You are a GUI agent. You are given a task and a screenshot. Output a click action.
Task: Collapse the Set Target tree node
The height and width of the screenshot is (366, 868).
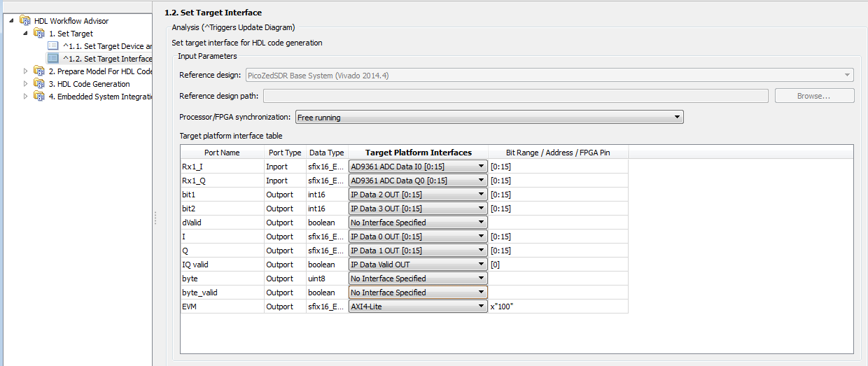coord(26,34)
